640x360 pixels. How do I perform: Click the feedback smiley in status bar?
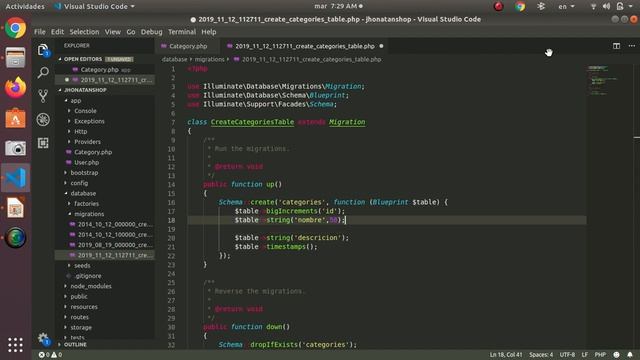[x=617, y=355]
